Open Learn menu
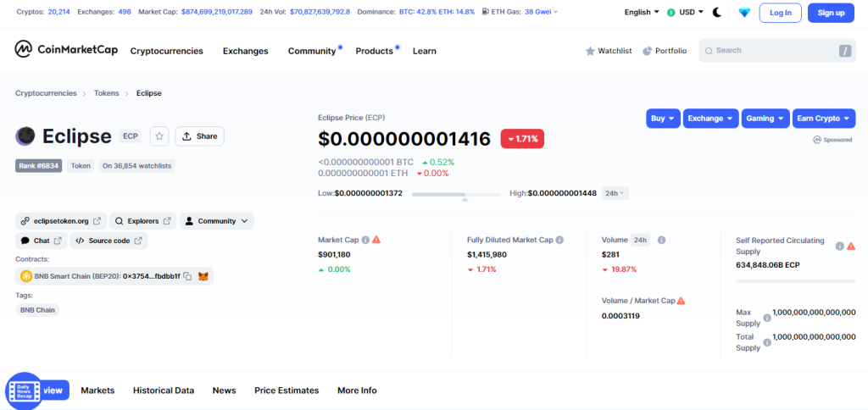This screenshot has height=410, width=868. coord(425,51)
